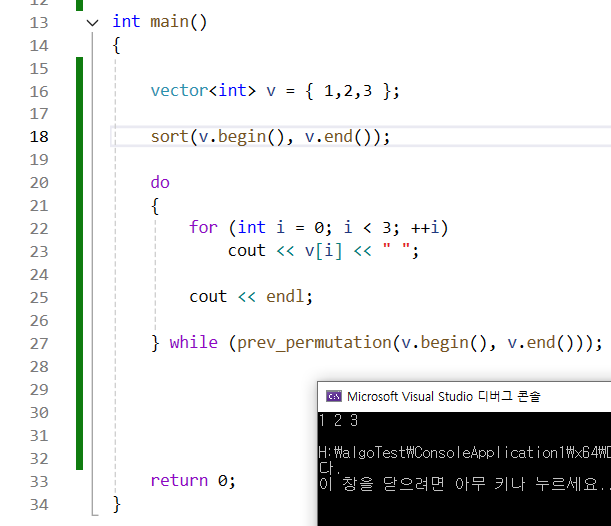Viewport: 611px width, 526px height.
Task: Click 'prev_permutation' on line 27
Action: point(314,343)
